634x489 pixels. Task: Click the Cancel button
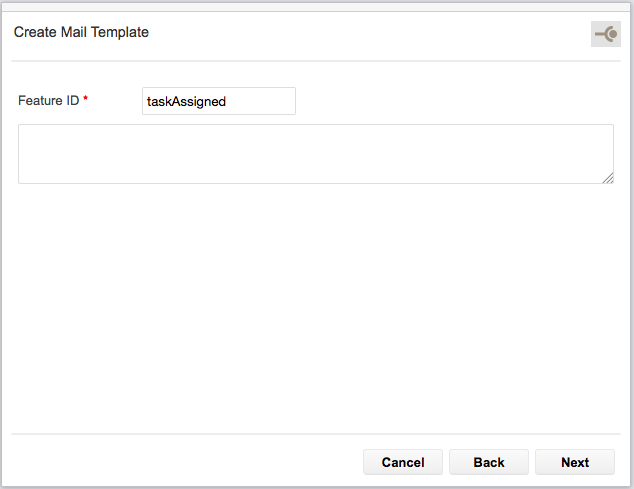click(403, 462)
